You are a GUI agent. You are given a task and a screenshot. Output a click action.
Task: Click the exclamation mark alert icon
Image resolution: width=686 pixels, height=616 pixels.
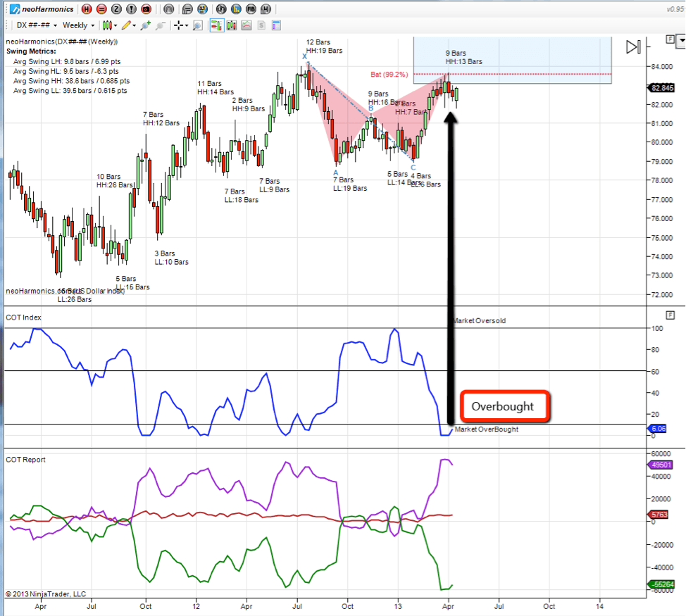pos(130,9)
